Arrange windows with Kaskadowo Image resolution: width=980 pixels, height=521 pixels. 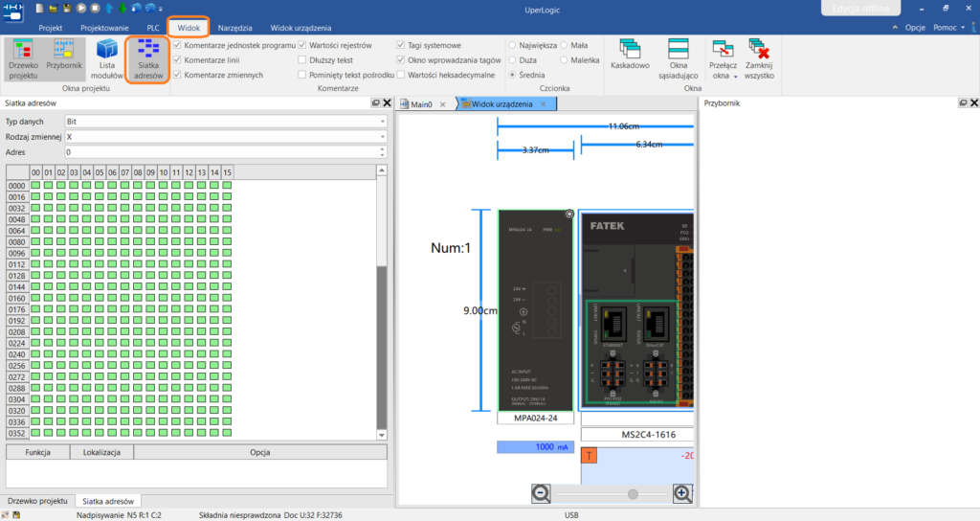point(630,55)
